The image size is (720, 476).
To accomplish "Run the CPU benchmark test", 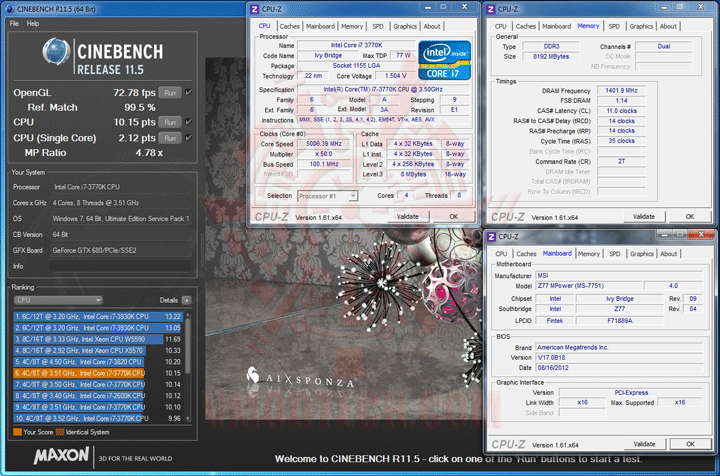I will [170, 122].
